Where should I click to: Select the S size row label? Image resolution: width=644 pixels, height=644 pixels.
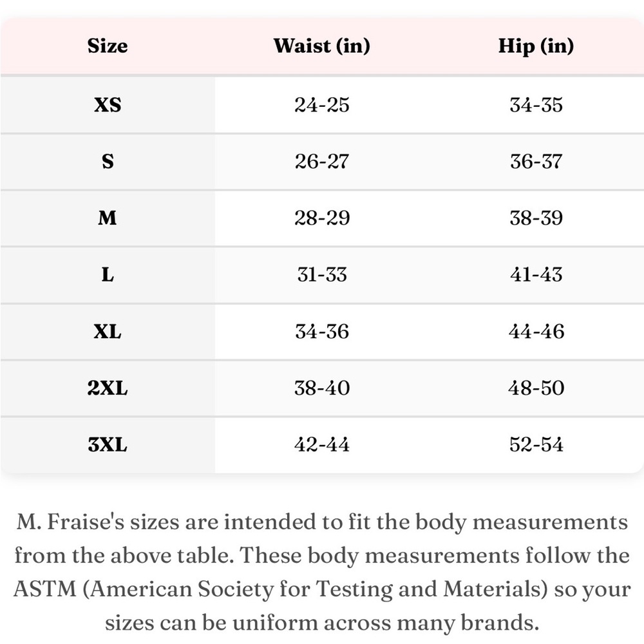[x=108, y=162]
